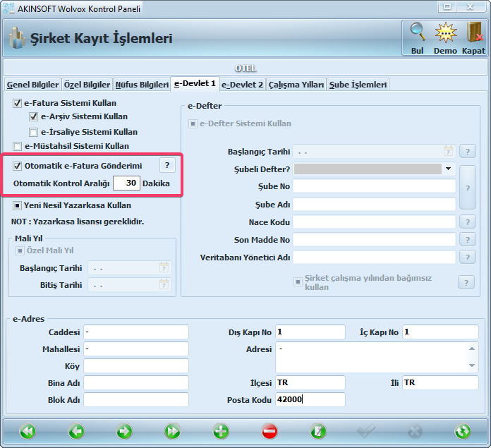Click help button next to Nace Kodu

[468, 222]
